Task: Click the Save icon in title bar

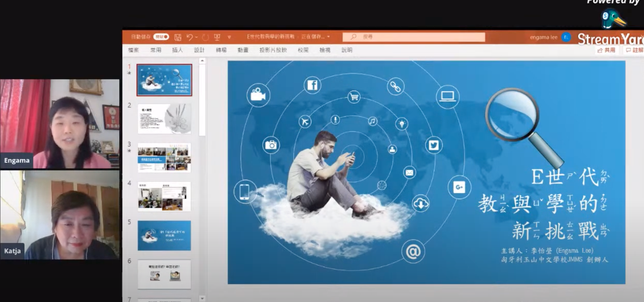Action: 178,37
